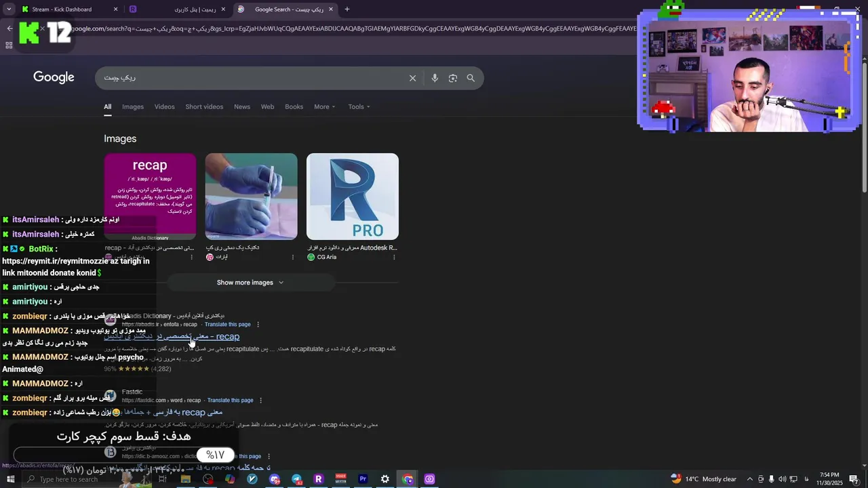Open Task View on the taskbar
This screenshot has width=868, height=488.
point(163,479)
